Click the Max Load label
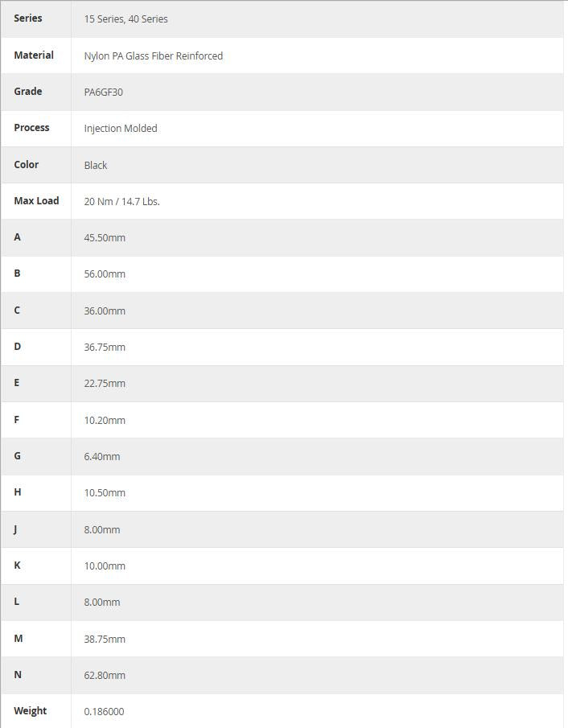This screenshot has width=568, height=728. coord(37,201)
